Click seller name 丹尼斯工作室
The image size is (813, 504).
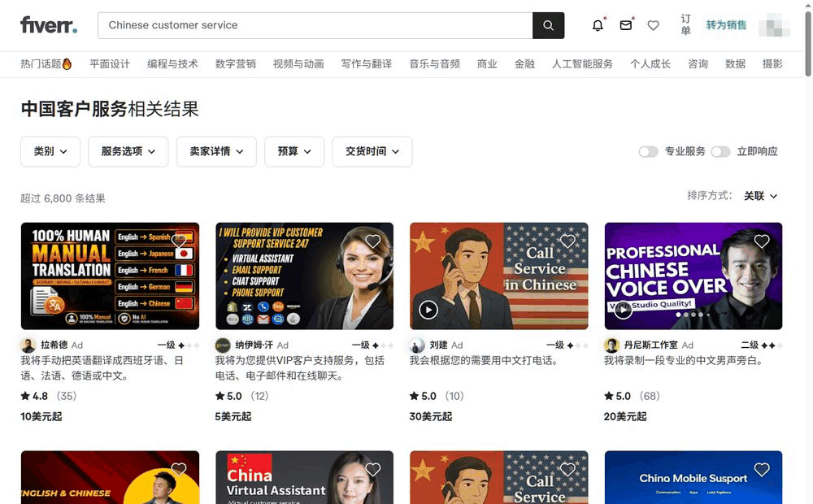click(650, 345)
